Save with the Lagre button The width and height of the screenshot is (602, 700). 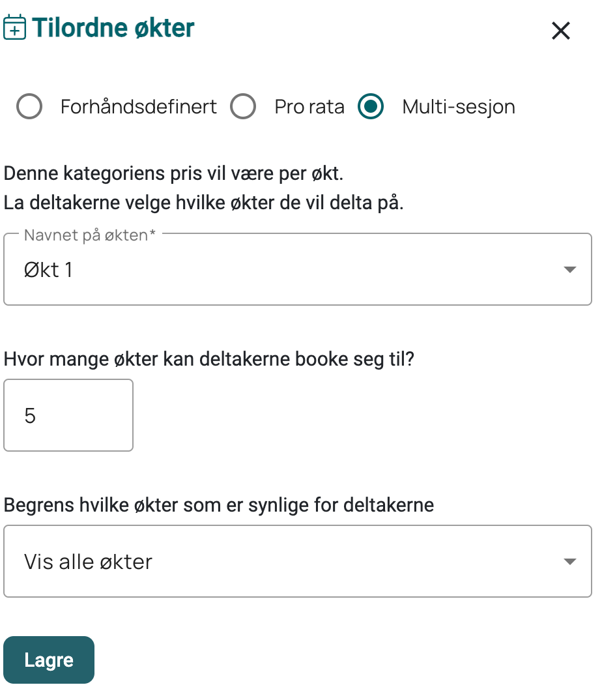pos(49,660)
